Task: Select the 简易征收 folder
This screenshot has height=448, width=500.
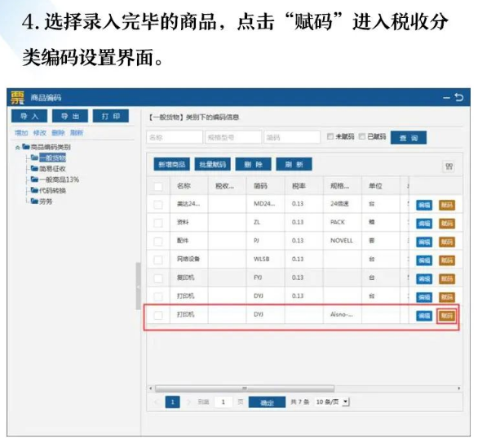Action: point(49,168)
